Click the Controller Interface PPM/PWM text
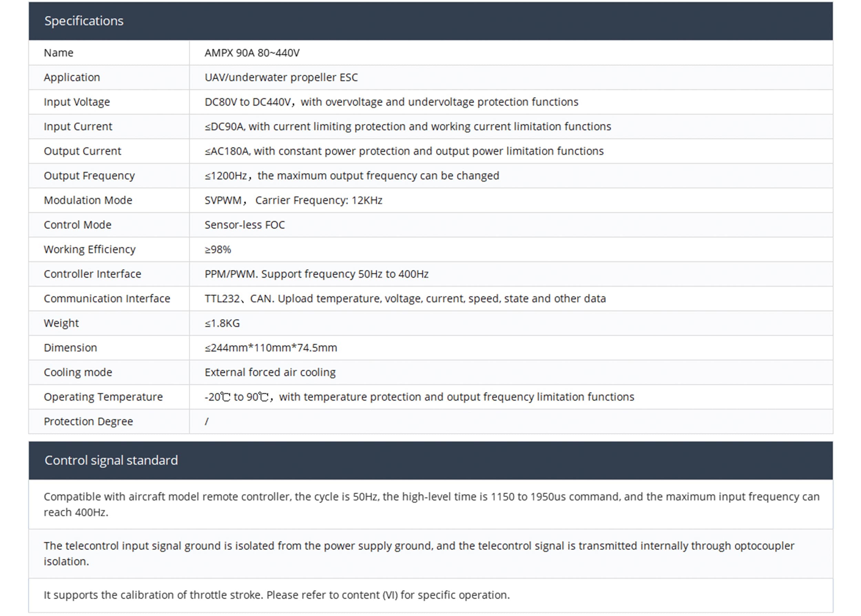The height and width of the screenshot is (616, 861). click(317, 274)
